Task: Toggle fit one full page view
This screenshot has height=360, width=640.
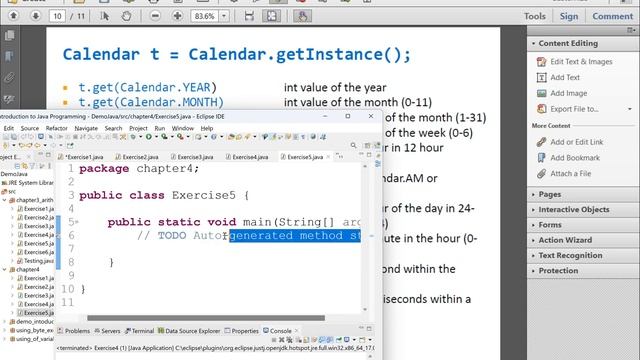Action: pyautogui.click(x=271, y=16)
